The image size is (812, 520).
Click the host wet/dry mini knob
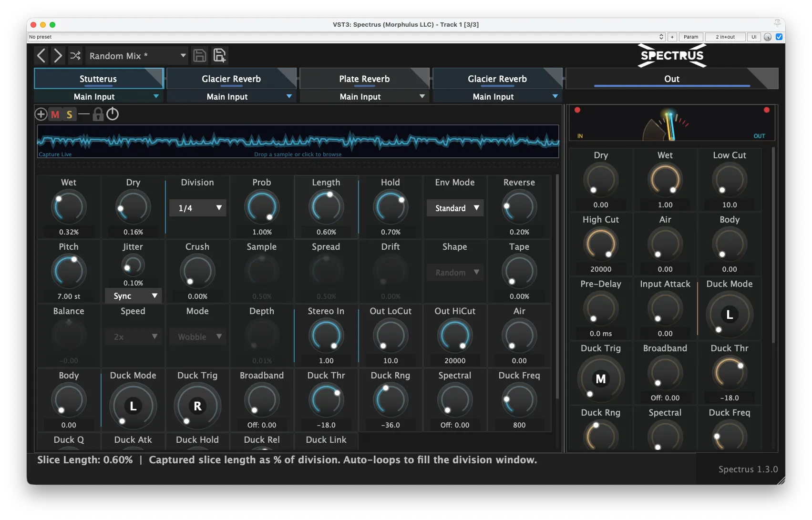[x=768, y=37]
